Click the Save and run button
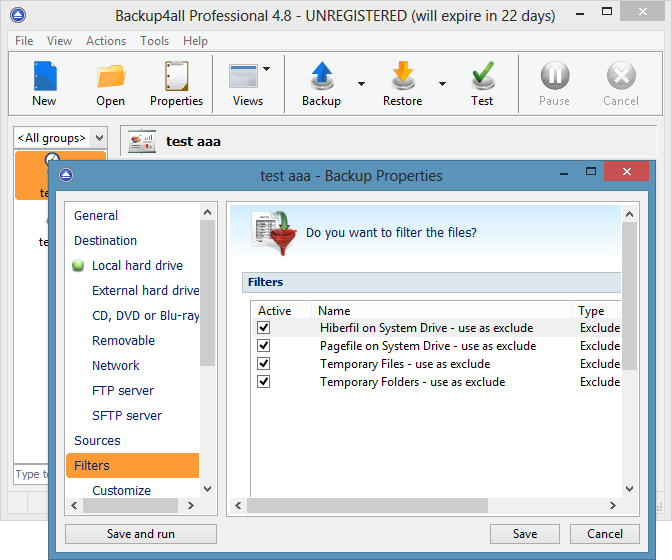The width and height of the screenshot is (672, 560). pyautogui.click(x=141, y=534)
